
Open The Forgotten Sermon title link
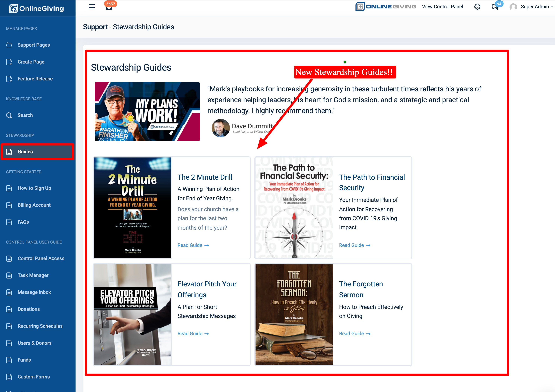click(361, 289)
